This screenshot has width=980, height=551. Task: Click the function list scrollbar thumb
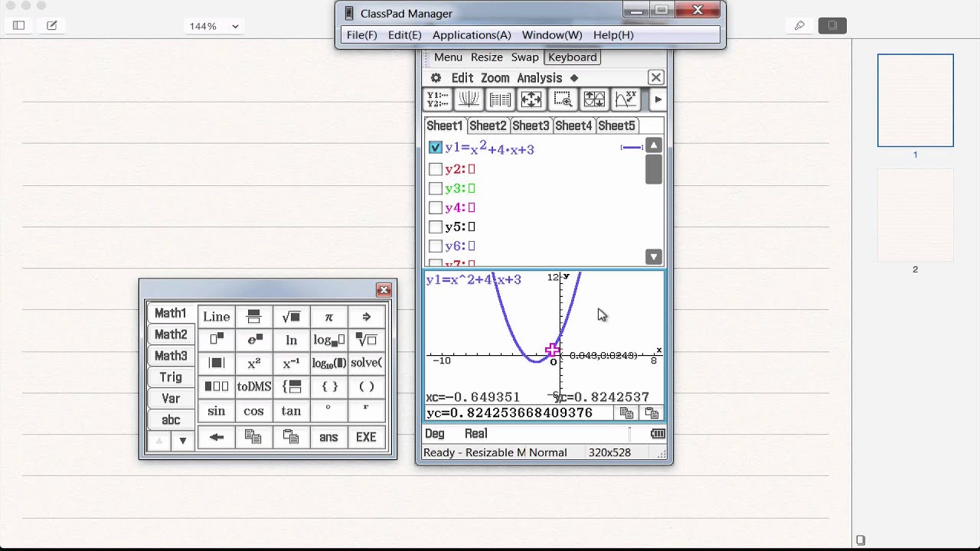(x=653, y=169)
